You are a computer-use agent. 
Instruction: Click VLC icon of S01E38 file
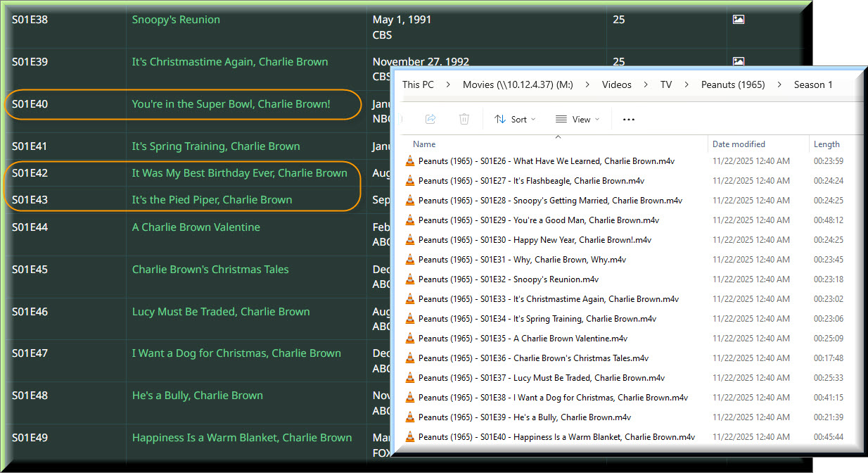pos(410,398)
